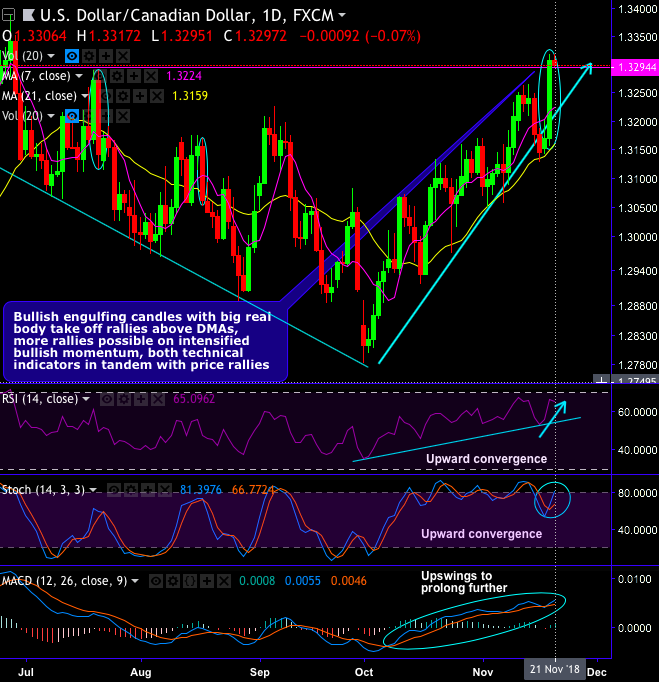The image size is (659, 682).
Task: Click the Stoch blue value 81.3976
Action: coord(201,490)
